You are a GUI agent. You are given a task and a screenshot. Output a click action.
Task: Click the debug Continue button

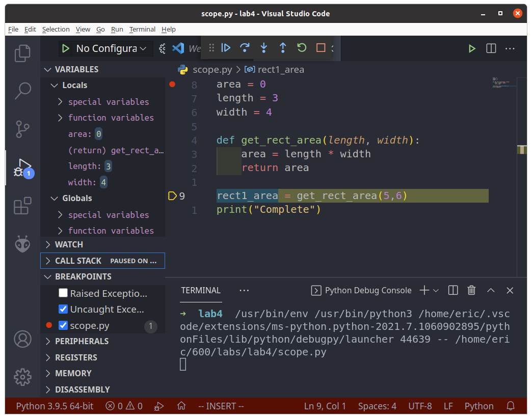click(226, 48)
